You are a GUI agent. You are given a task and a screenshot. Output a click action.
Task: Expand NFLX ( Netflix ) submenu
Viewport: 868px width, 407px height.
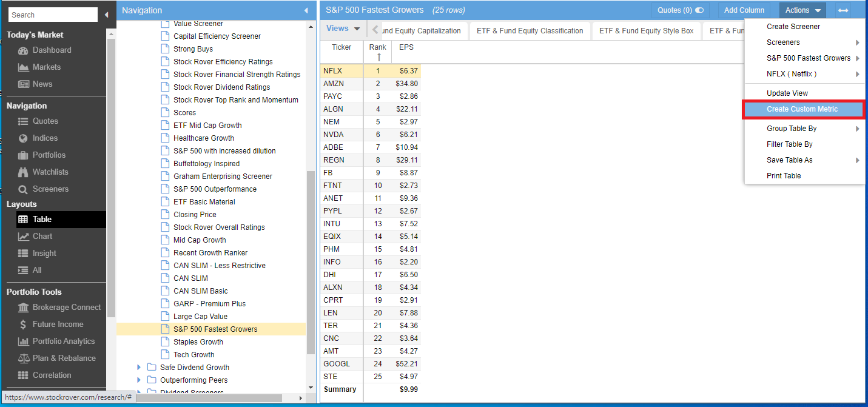(857, 74)
